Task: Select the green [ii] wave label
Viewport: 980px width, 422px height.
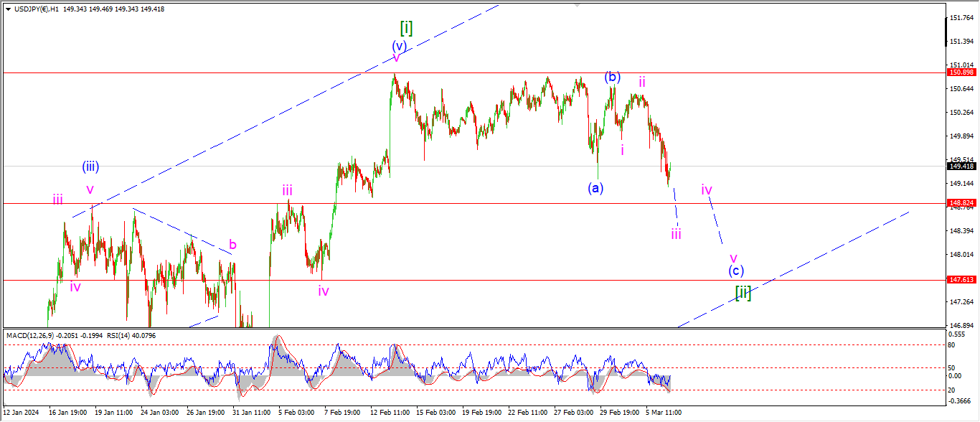Action: pyautogui.click(x=743, y=292)
